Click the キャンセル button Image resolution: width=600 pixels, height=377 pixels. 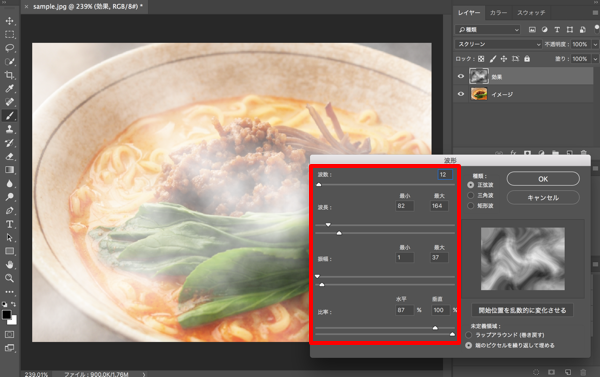coord(543,197)
